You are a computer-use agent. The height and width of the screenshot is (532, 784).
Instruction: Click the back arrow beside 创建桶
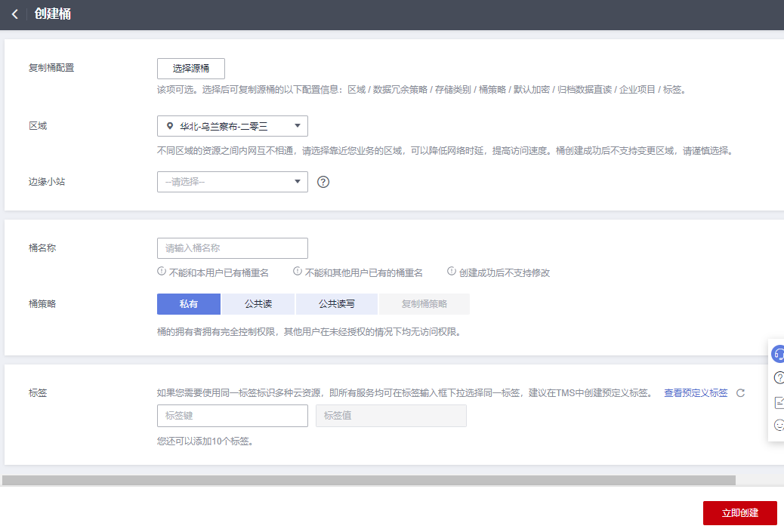pos(14,14)
